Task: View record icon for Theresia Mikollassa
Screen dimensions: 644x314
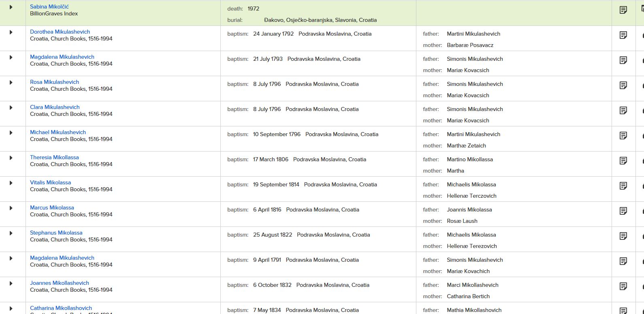Action: (623, 161)
